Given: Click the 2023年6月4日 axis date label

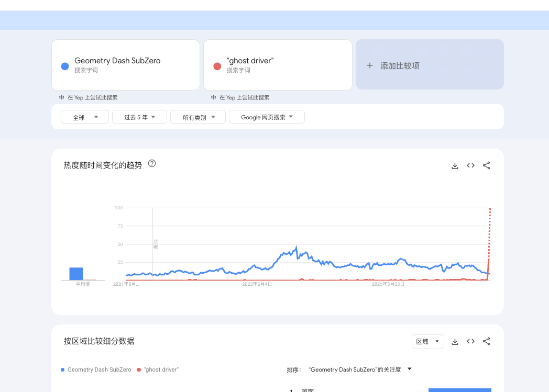Looking at the screenshot, I should click(x=257, y=284).
